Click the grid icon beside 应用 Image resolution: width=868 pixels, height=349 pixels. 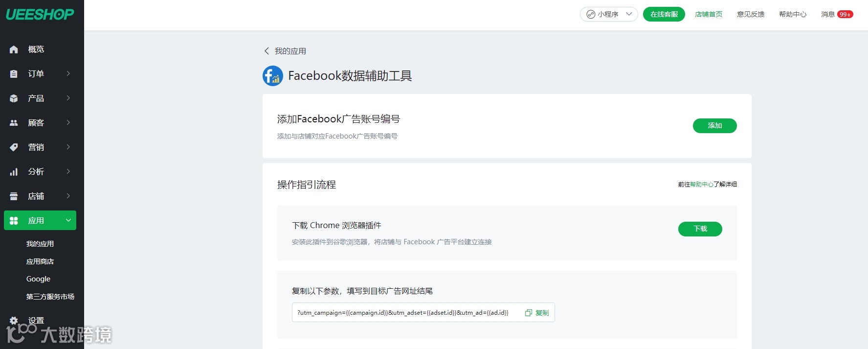(14, 221)
